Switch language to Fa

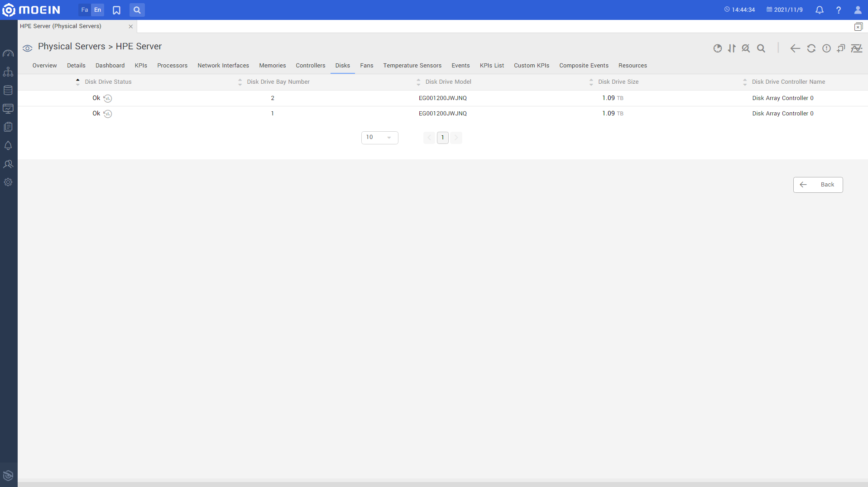coord(85,10)
